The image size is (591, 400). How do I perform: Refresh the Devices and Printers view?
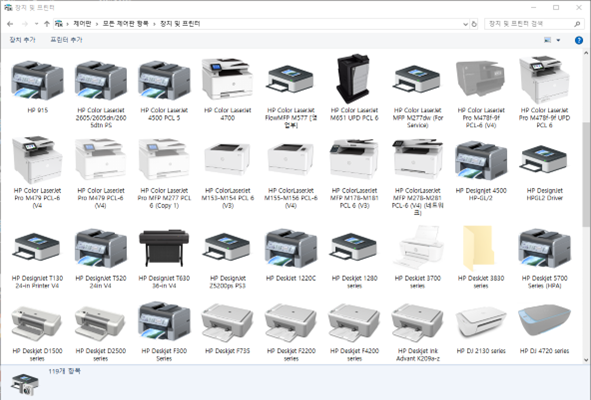[474, 24]
